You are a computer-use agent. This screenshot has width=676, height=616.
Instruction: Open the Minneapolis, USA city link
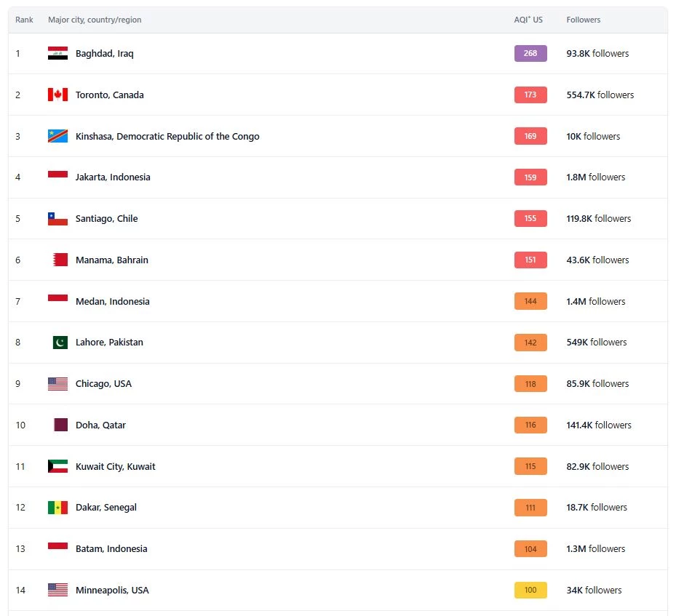pyautogui.click(x=112, y=590)
